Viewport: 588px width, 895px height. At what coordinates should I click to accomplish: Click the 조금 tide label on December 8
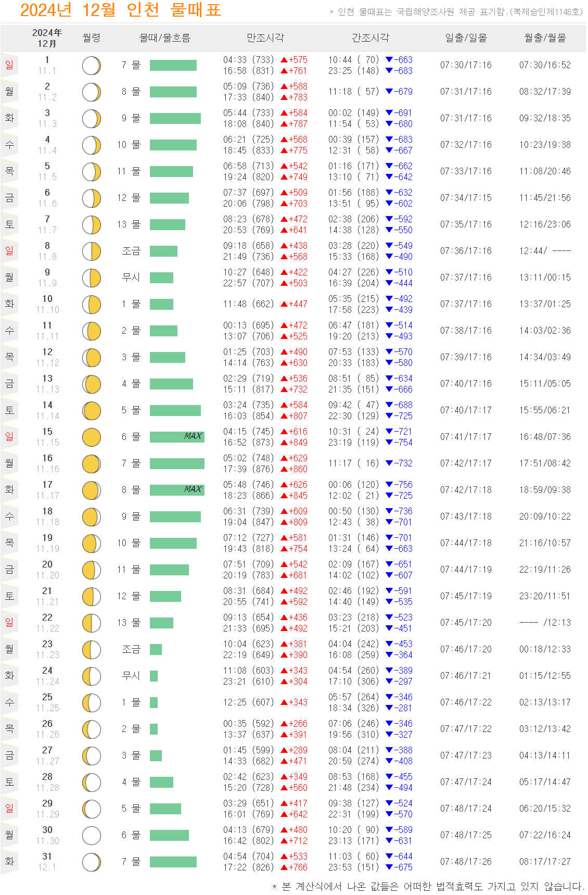pos(131,251)
